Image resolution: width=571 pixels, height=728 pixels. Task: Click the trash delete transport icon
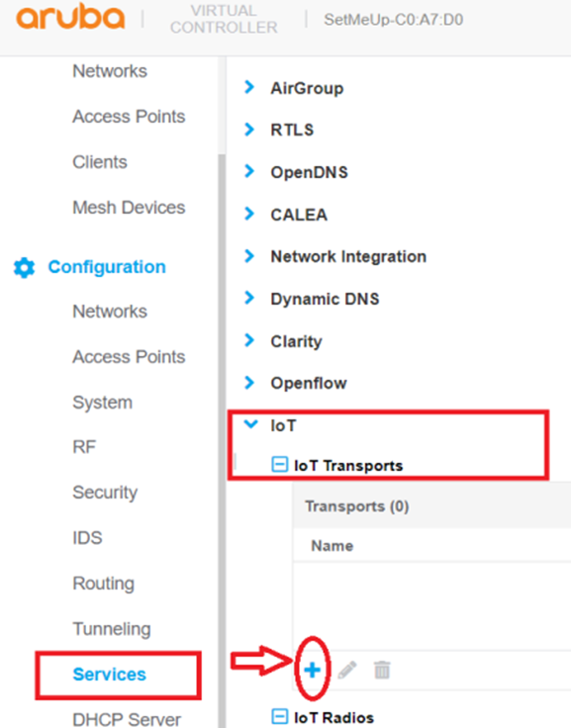(382, 670)
